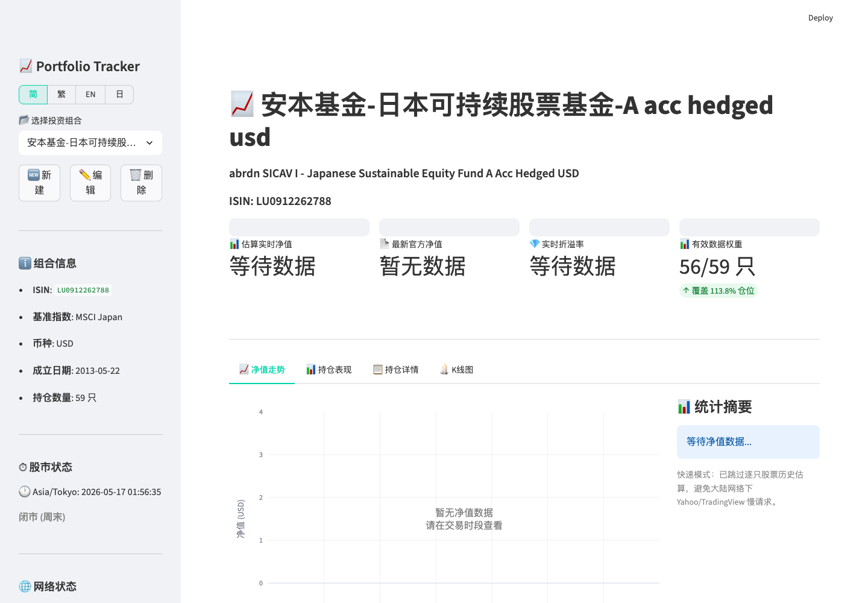Click the clock icon beside 股市状态

[x=23, y=467]
